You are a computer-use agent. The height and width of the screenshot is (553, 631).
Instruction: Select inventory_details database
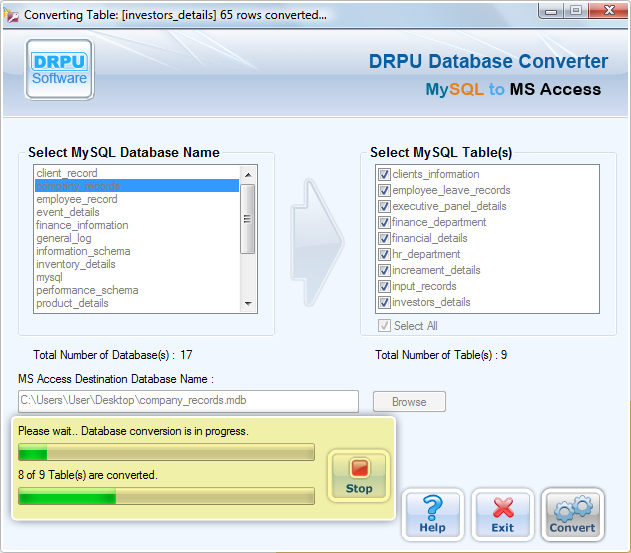(x=137, y=264)
